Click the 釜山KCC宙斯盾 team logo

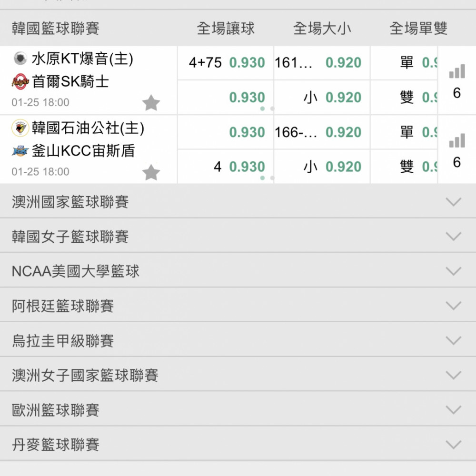[x=20, y=151]
